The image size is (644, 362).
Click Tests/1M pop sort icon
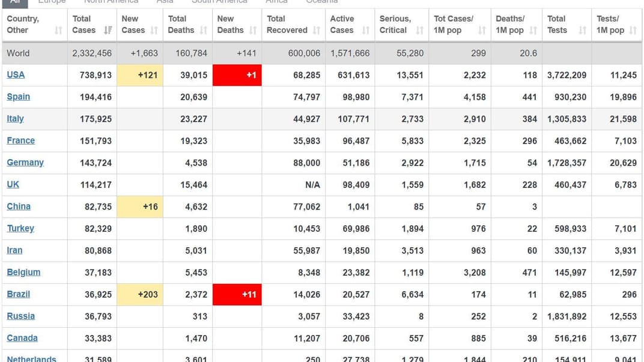click(633, 31)
